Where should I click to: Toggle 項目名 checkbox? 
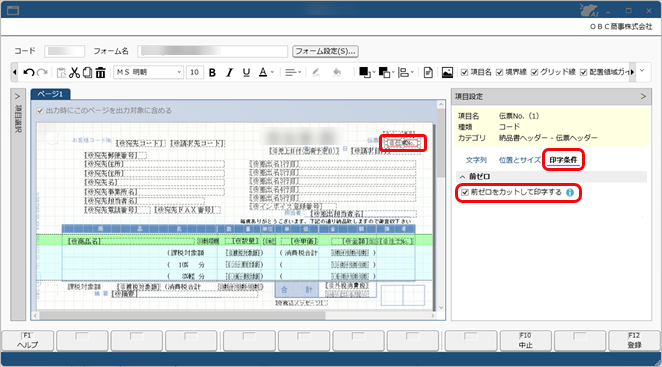[x=464, y=73]
